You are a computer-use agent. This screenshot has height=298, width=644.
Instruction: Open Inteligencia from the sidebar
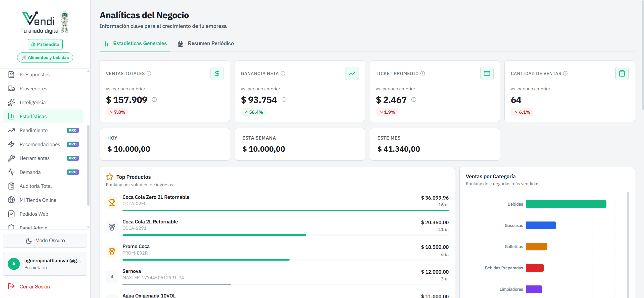[33, 102]
